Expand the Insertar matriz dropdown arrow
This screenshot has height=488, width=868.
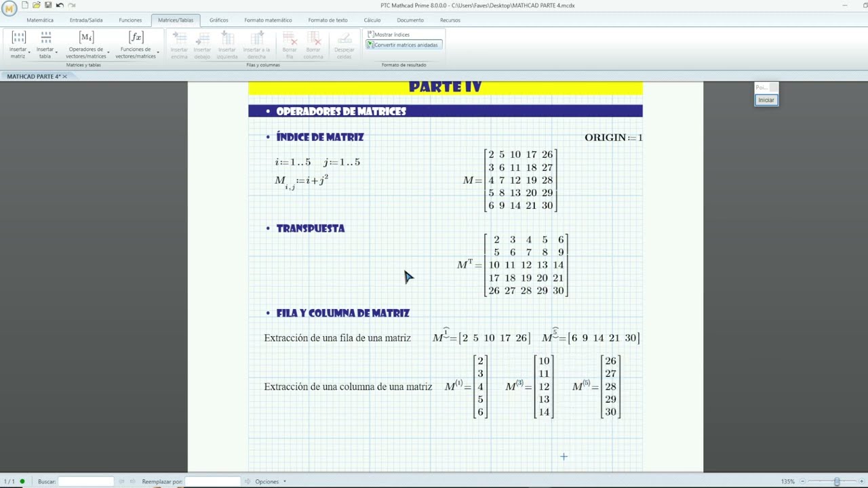(x=29, y=52)
